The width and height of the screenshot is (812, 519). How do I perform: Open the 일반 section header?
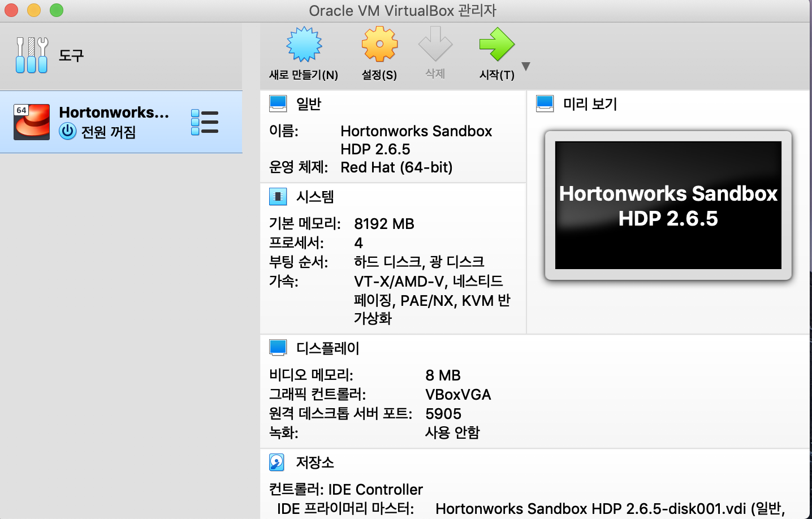click(x=309, y=103)
